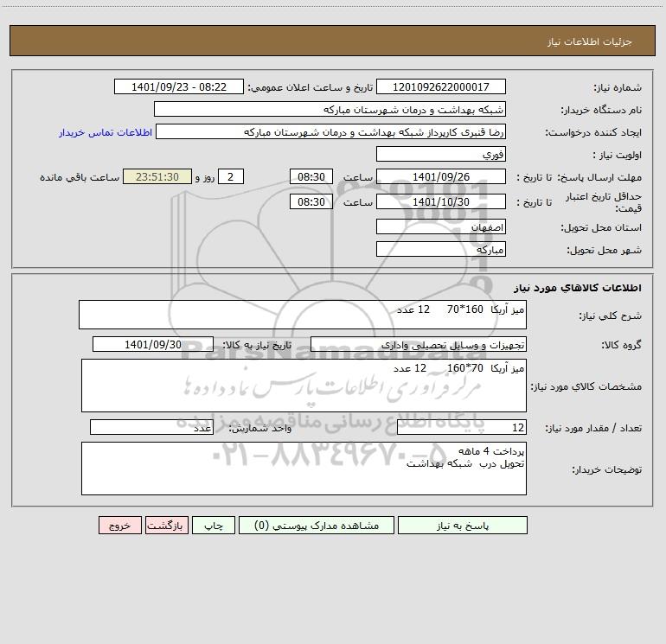Click the request creator name field
The width and height of the screenshot is (666, 644).
tap(331, 131)
